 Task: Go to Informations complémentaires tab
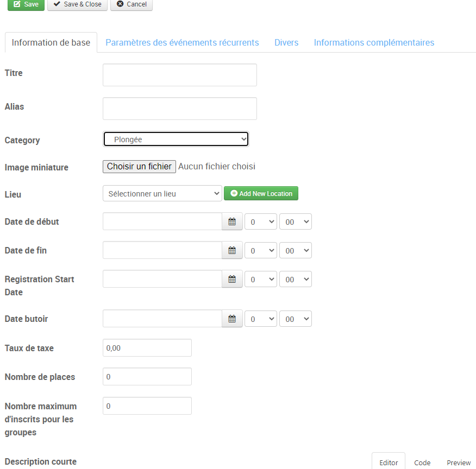[x=374, y=42]
